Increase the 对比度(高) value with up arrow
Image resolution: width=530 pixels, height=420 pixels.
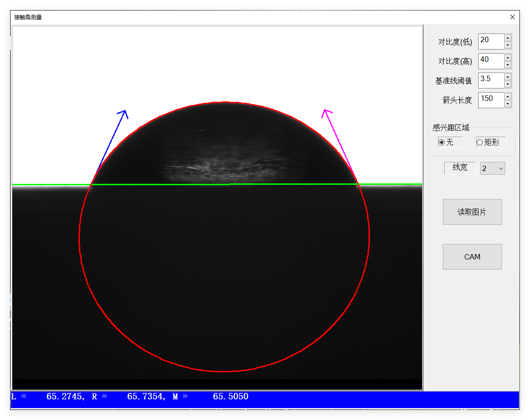(x=507, y=58)
